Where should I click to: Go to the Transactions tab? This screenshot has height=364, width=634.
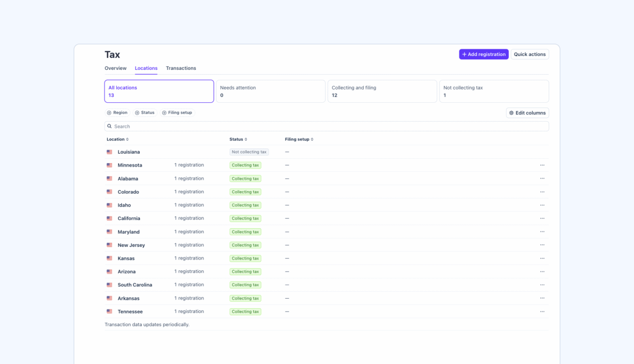[x=181, y=68]
